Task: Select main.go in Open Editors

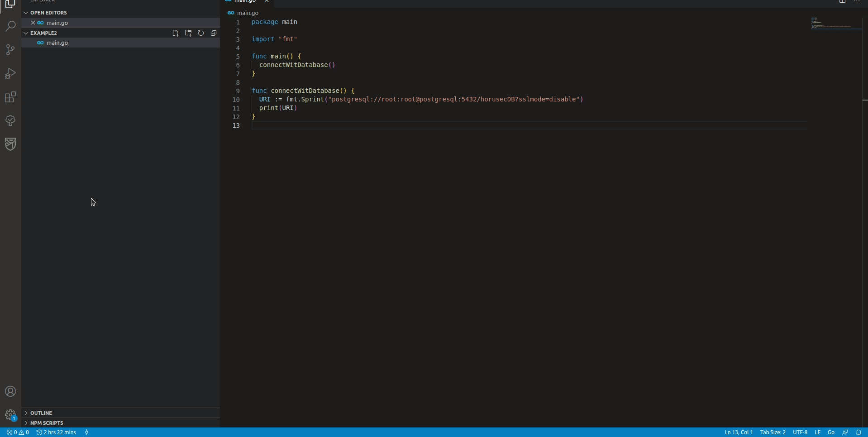Action: pos(120,23)
